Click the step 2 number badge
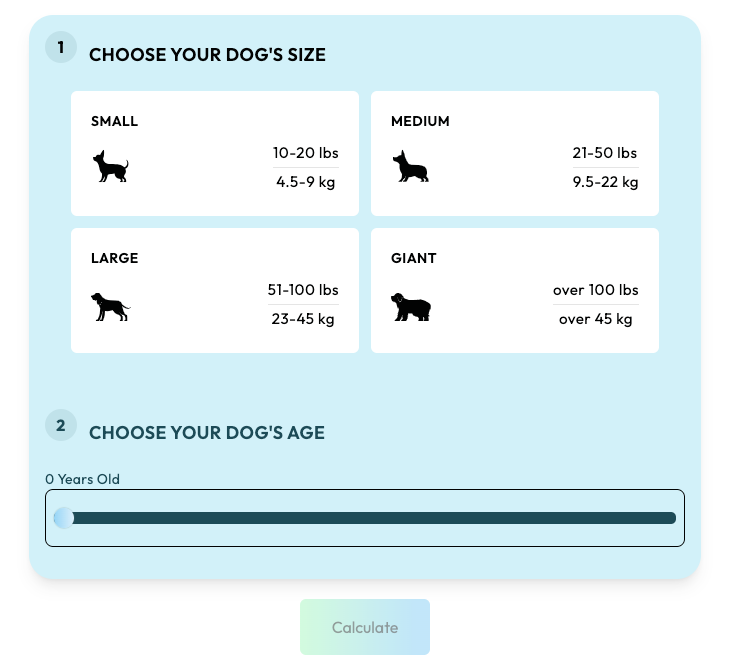This screenshot has width=732, height=669. click(x=61, y=425)
